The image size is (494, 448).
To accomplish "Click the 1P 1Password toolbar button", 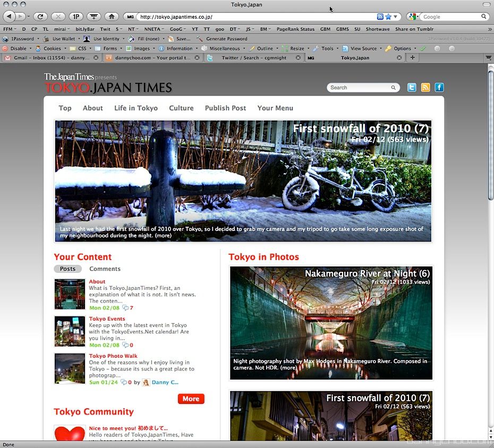I will point(76,17).
